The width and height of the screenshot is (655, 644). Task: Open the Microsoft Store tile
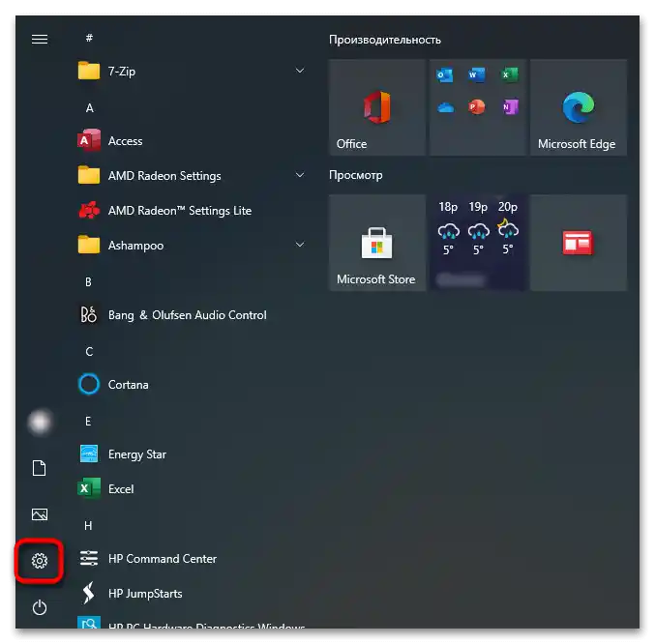pos(376,243)
